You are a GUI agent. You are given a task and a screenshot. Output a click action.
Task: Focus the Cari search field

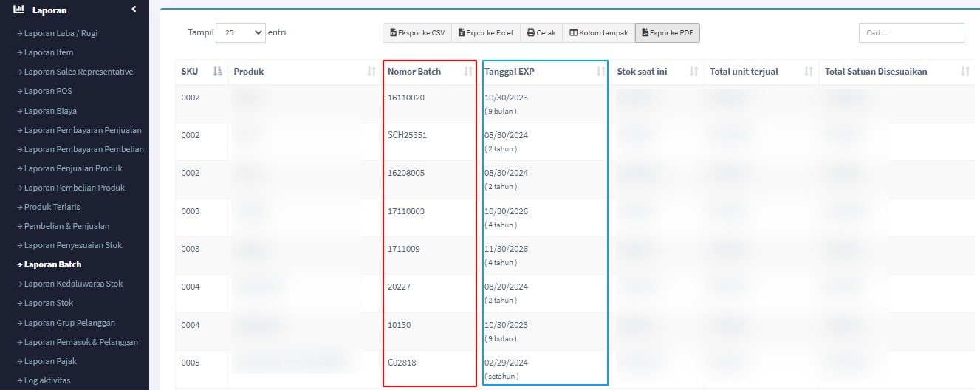911,32
